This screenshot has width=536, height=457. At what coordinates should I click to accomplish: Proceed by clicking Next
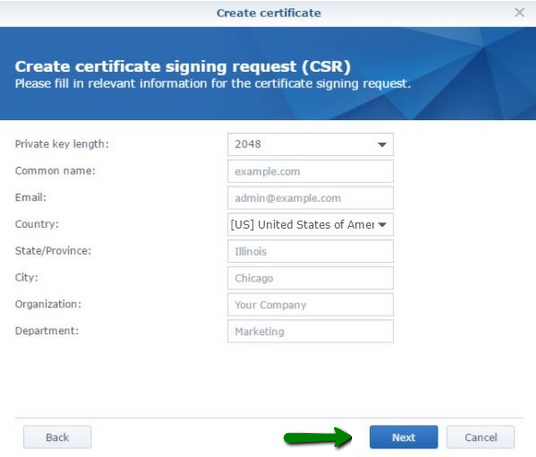coord(403,437)
